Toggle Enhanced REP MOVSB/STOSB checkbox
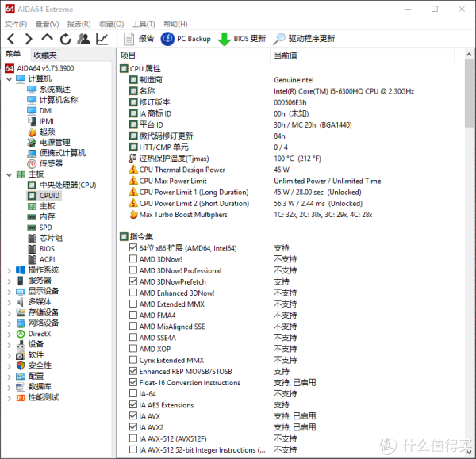The width and height of the screenshot is (476, 459). (x=133, y=371)
